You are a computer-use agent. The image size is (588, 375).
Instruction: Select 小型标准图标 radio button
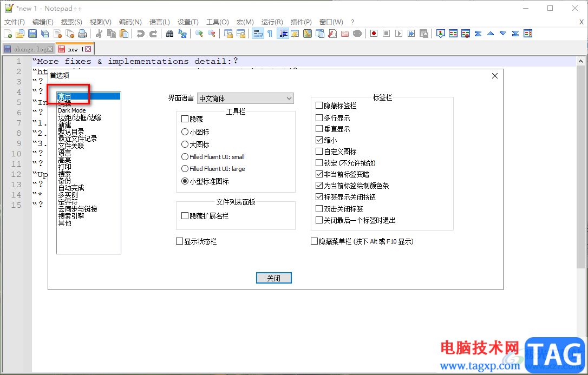(x=185, y=181)
